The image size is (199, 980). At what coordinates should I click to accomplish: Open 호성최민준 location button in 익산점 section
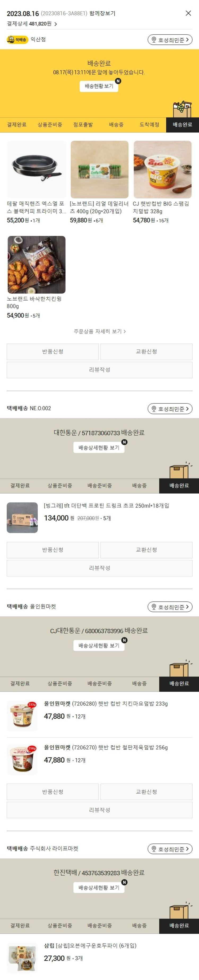point(170,40)
